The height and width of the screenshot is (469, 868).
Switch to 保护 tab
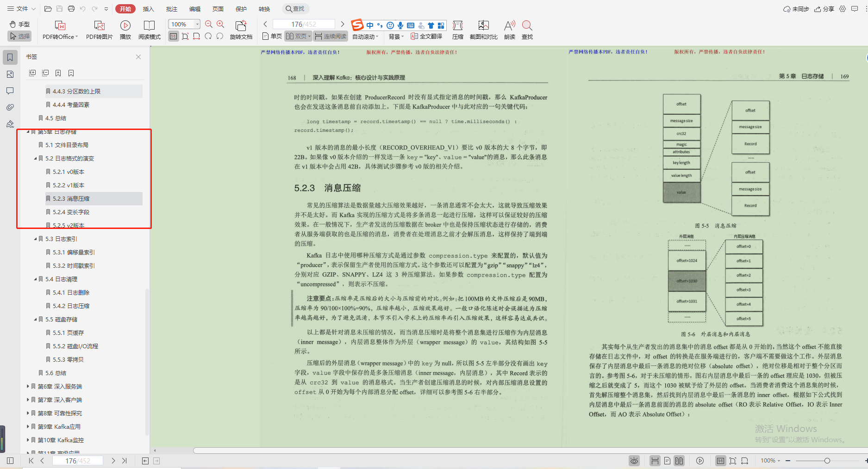click(241, 9)
